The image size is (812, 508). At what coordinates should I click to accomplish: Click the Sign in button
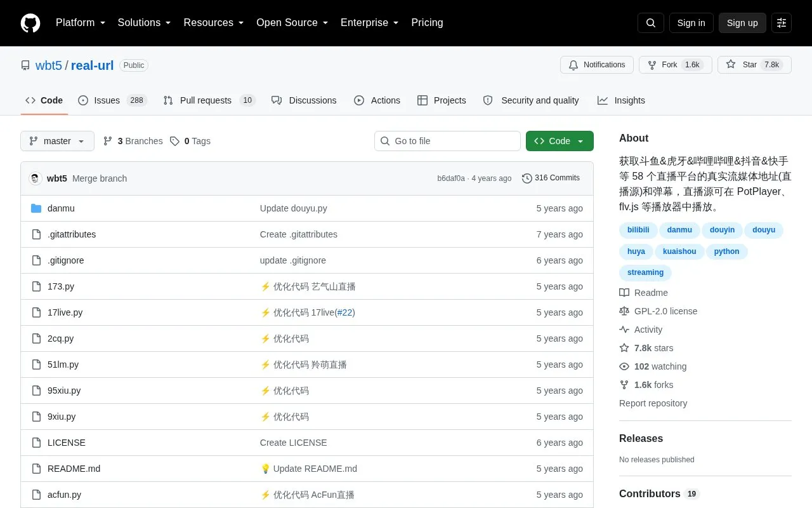click(x=691, y=23)
